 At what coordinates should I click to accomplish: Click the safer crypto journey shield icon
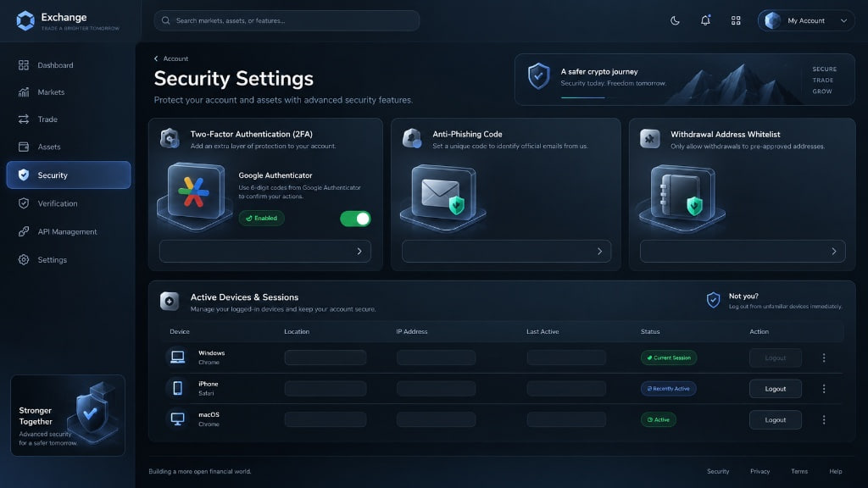[x=538, y=75]
